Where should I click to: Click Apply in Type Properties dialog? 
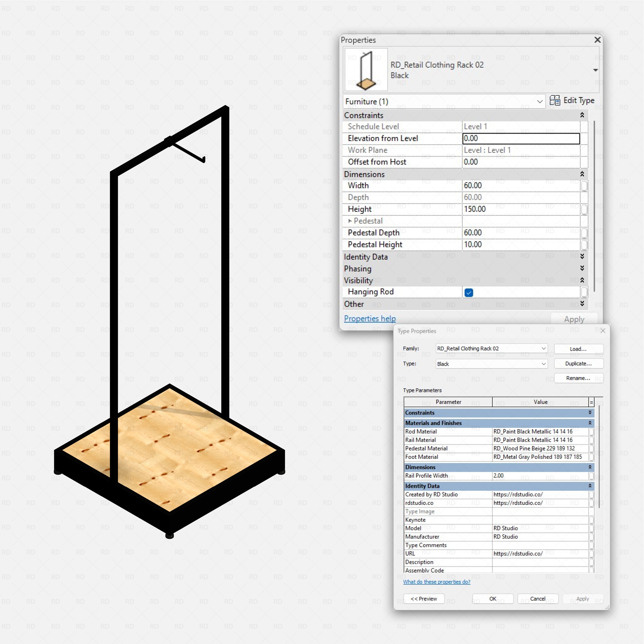[583, 599]
